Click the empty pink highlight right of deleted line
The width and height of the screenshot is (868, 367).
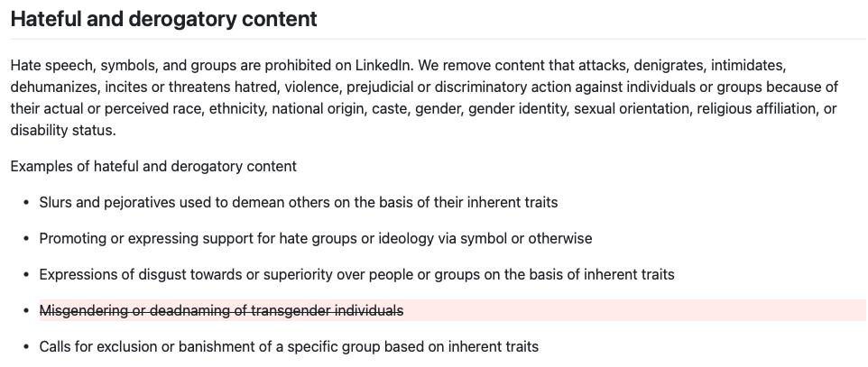[634, 310]
